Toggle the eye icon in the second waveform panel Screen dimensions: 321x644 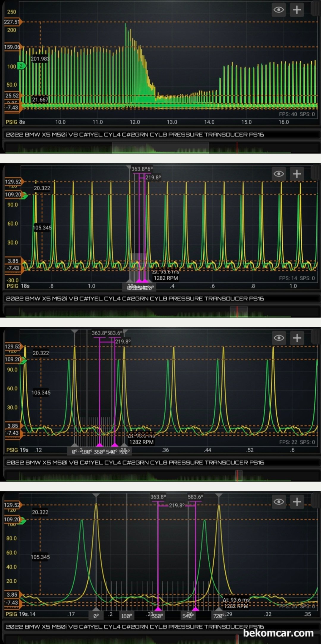[x=278, y=174]
